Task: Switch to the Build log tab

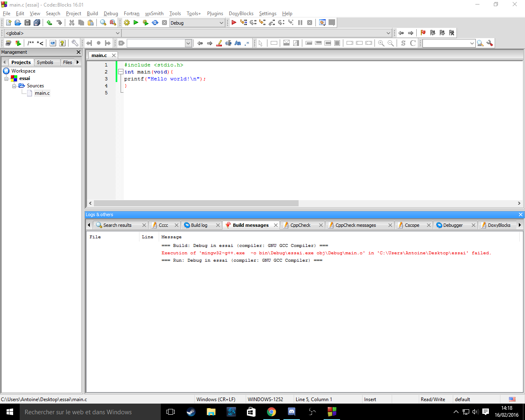Action: (x=199, y=225)
